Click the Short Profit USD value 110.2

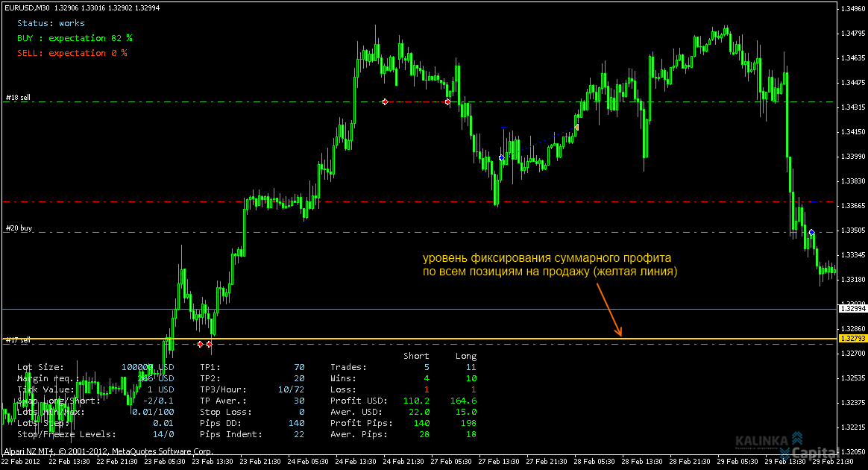(x=416, y=401)
